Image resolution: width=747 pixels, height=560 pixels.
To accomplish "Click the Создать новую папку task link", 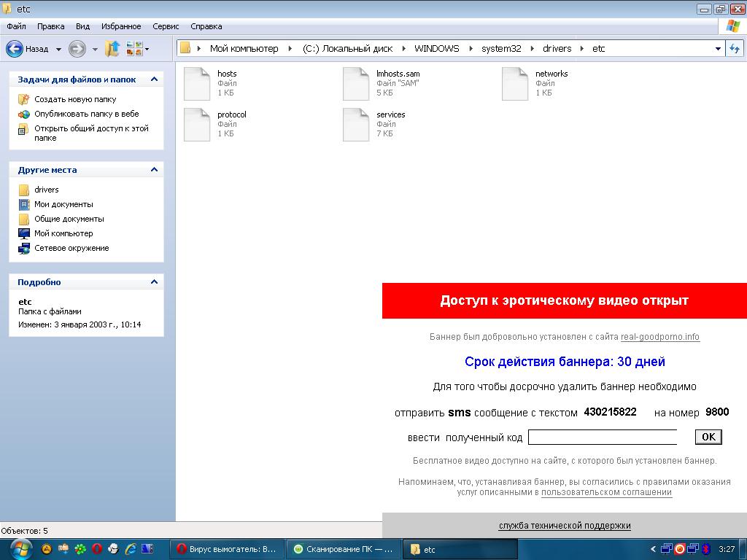I will pyautogui.click(x=74, y=99).
